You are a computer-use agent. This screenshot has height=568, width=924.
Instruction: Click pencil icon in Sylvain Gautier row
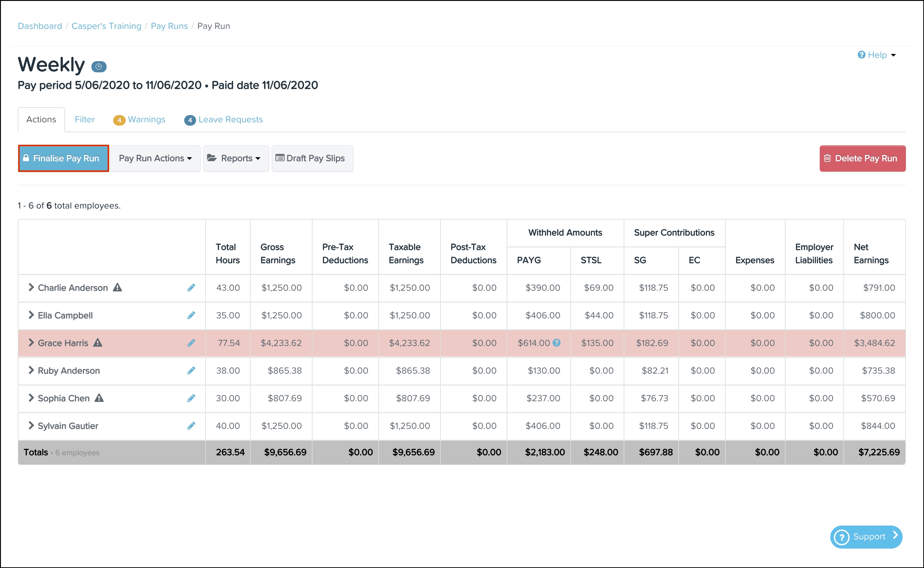point(191,426)
